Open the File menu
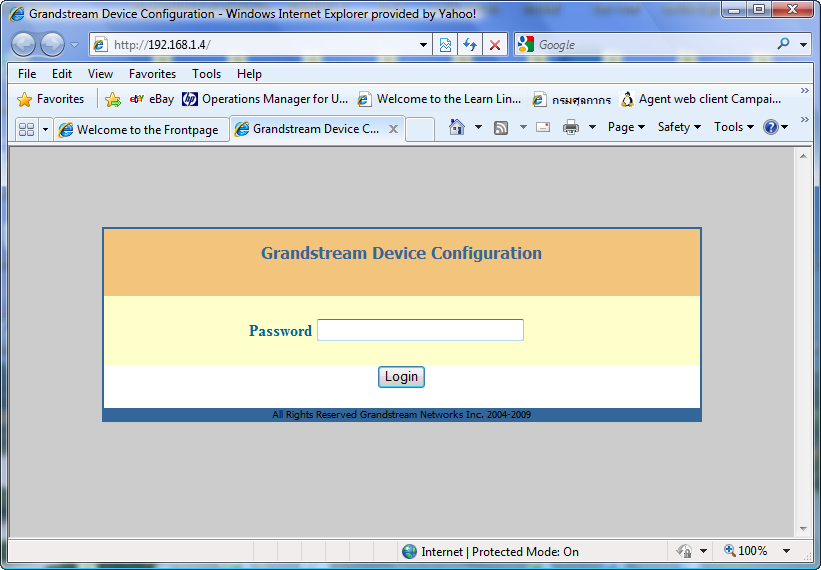821x570 pixels. tap(27, 74)
